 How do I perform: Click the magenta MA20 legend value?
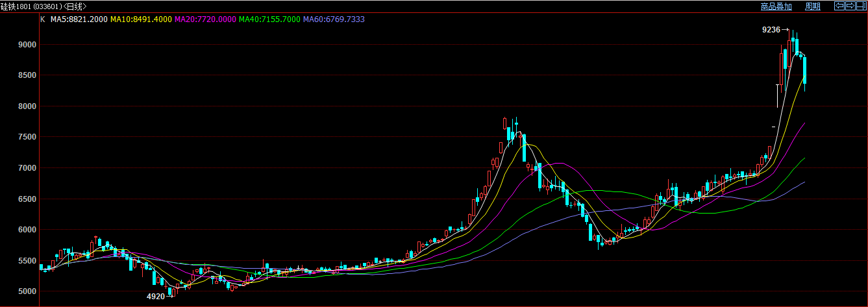click(x=205, y=19)
